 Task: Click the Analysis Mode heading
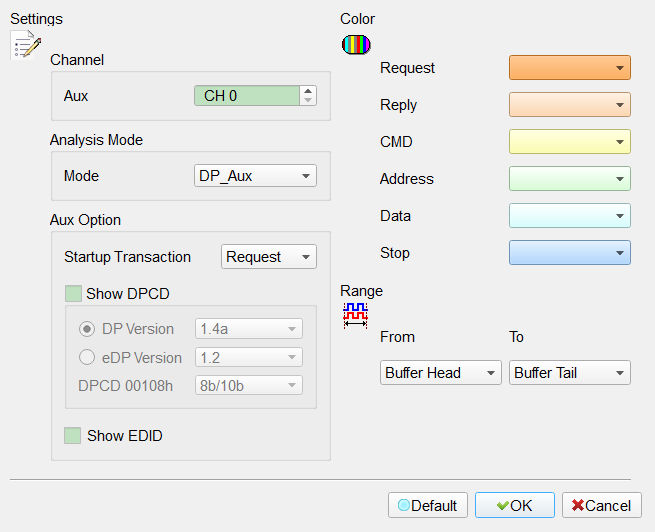coord(96,140)
